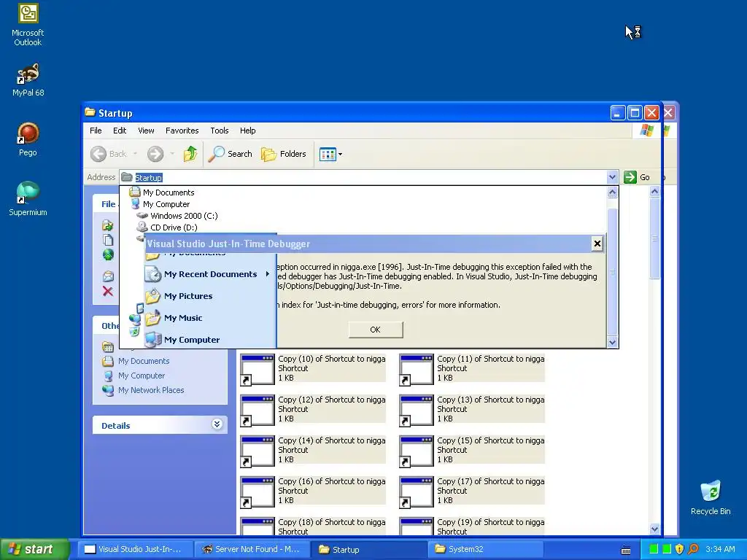Click the magnifier tray icon
The width and height of the screenshot is (747, 560).
tap(693, 549)
